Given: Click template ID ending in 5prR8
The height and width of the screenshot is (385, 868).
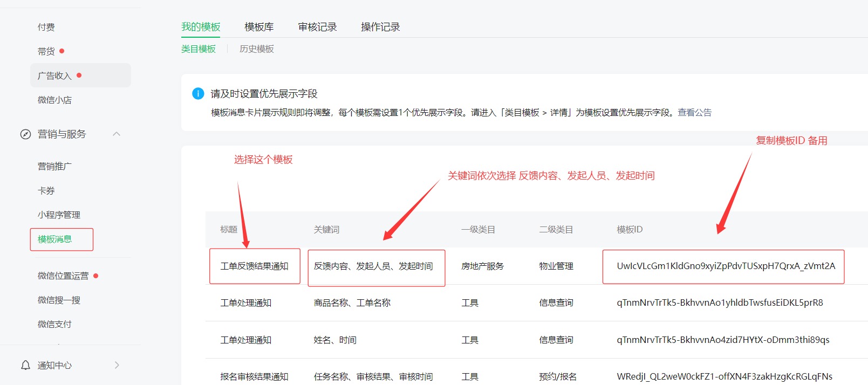Looking at the screenshot, I should coord(720,302).
